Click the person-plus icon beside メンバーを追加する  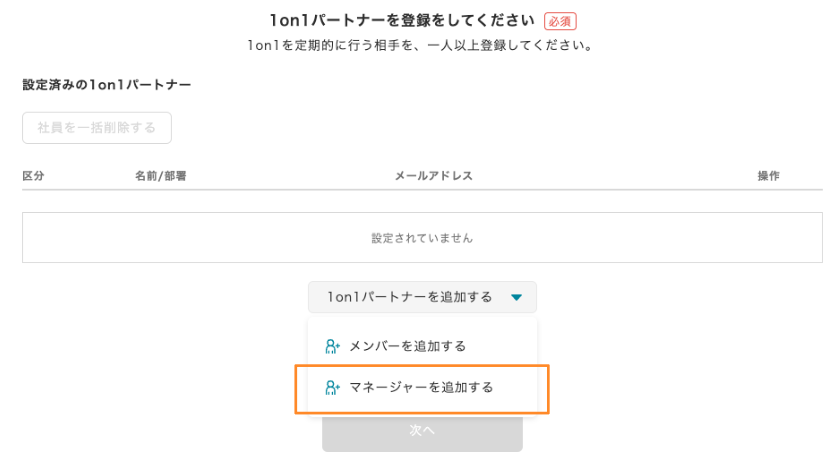[333, 346]
